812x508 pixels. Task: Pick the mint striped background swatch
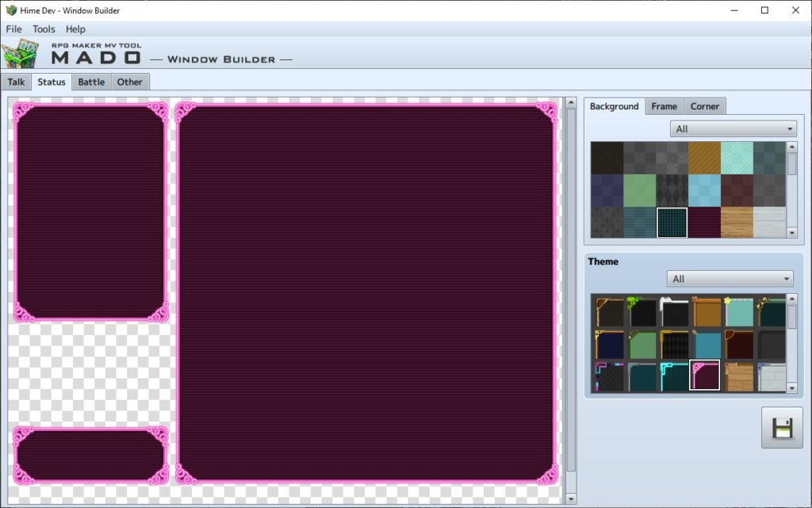737,158
